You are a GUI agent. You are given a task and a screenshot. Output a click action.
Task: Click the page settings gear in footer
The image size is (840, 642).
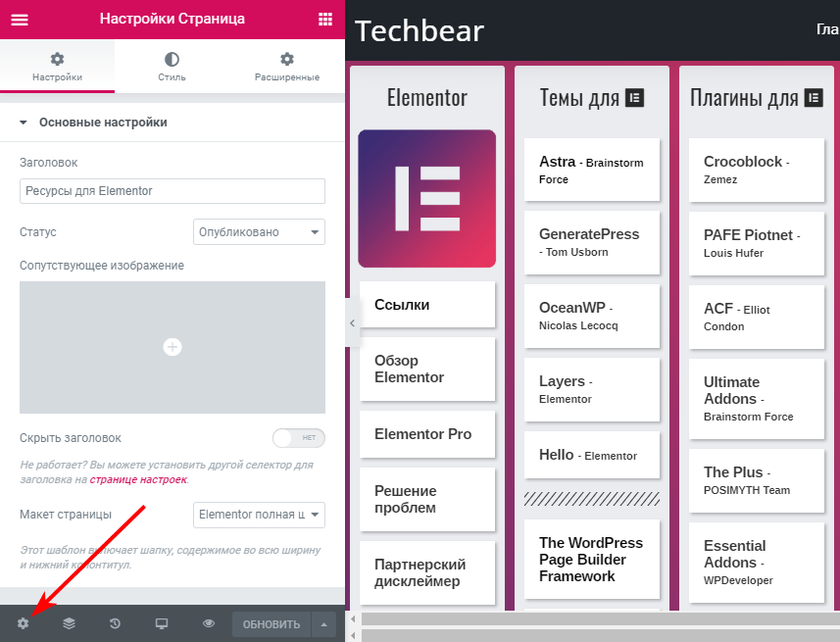coord(23,623)
